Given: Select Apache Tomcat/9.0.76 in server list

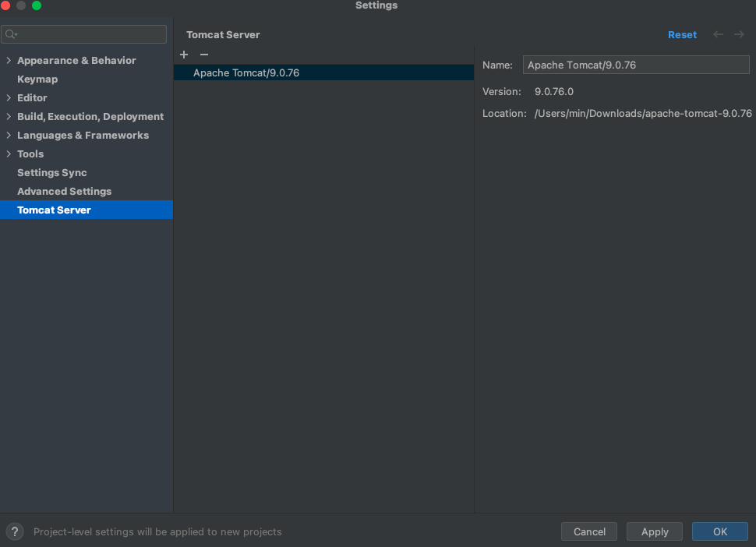Looking at the screenshot, I should [x=324, y=72].
